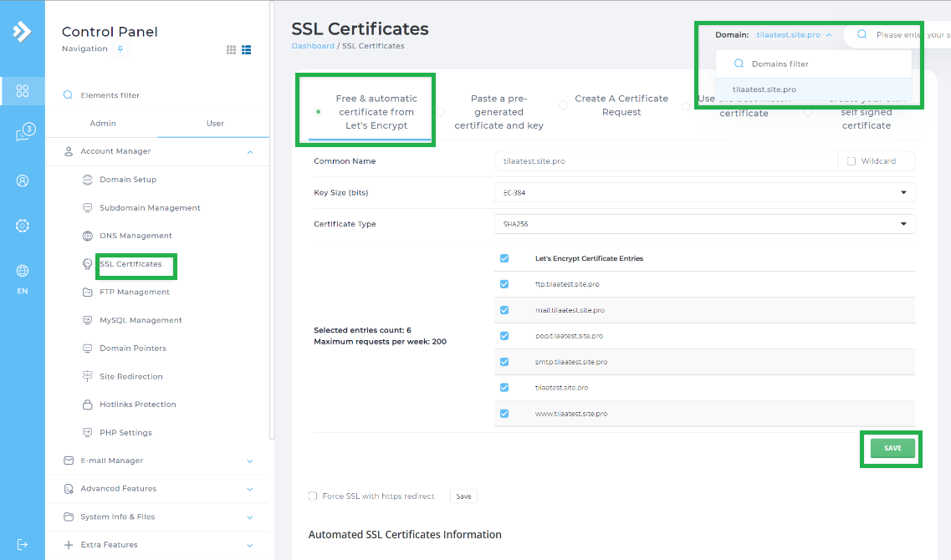Image resolution: width=951 pixels, height=560 pixels.
Task: Follow the Dashboard breadcrumb link
Action: (313, 46)
